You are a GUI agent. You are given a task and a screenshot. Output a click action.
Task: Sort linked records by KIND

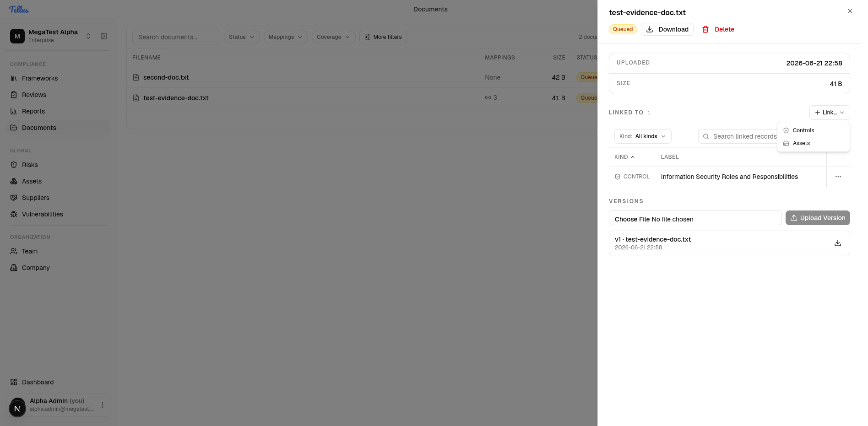(624, 157)
